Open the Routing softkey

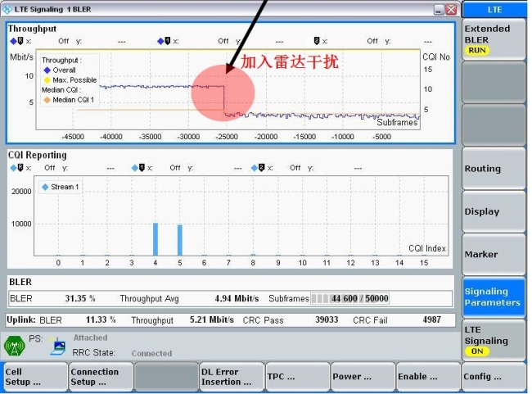[x=494, y=169]
